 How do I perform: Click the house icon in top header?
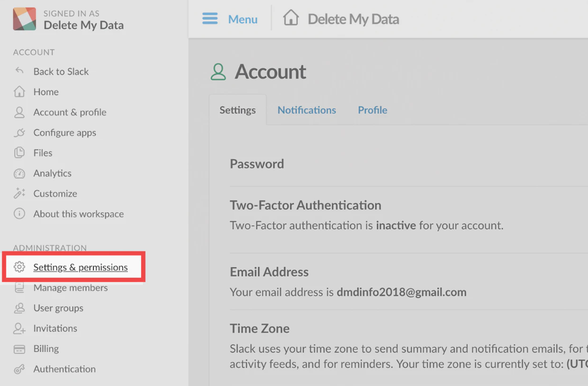(x=291, y=18)
